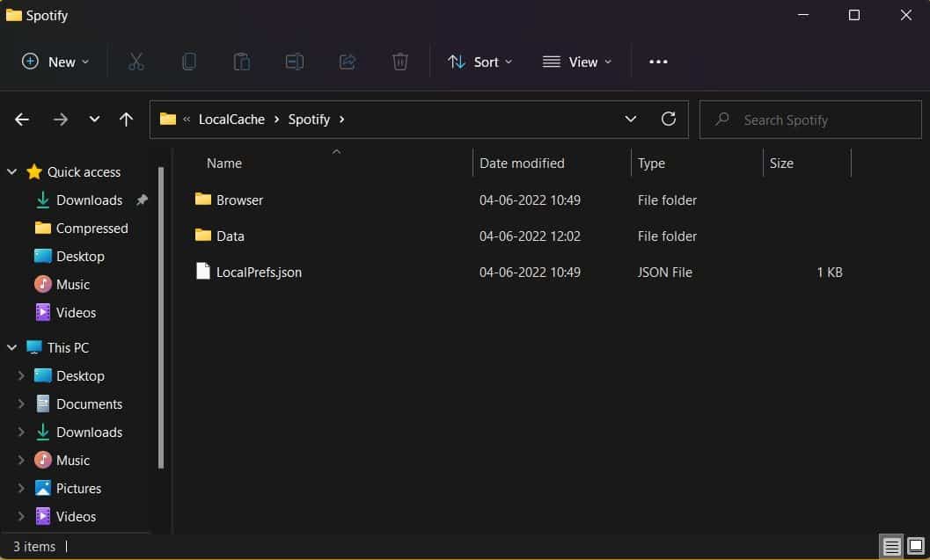Cut the selected item using toolbar scissors icon

click(136, 62)
